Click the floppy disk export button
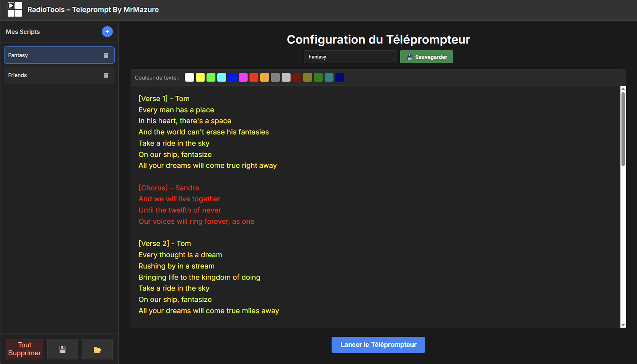The image size is (637, 364). (x=62, y=349)
